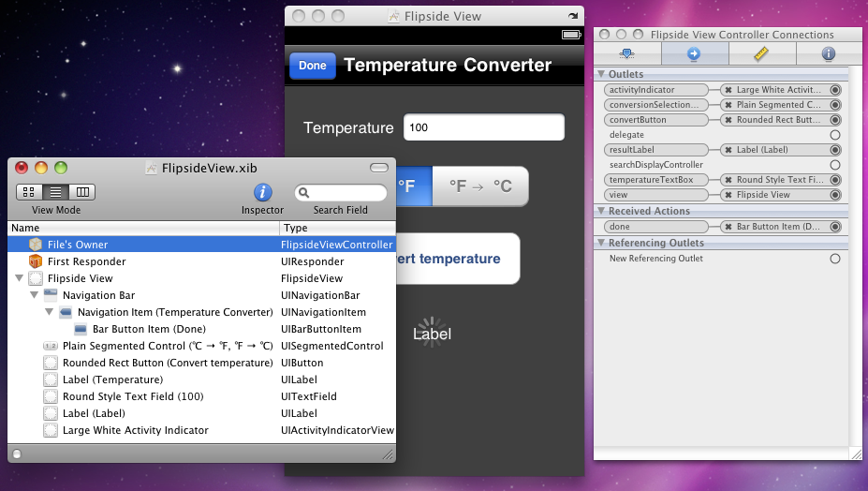This screenshot has height=491, width=868.
Task: Select the First Responder row
Action: [202, 261]
